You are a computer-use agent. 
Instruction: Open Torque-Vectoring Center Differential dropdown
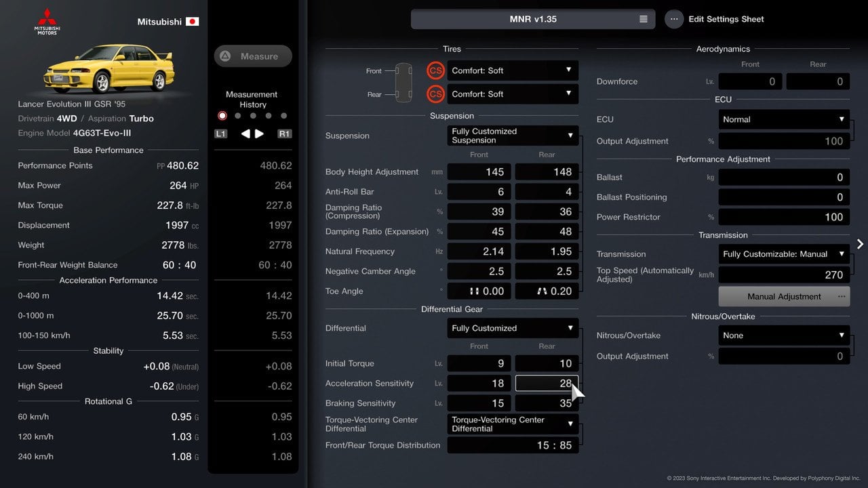(x=513, y=424)
